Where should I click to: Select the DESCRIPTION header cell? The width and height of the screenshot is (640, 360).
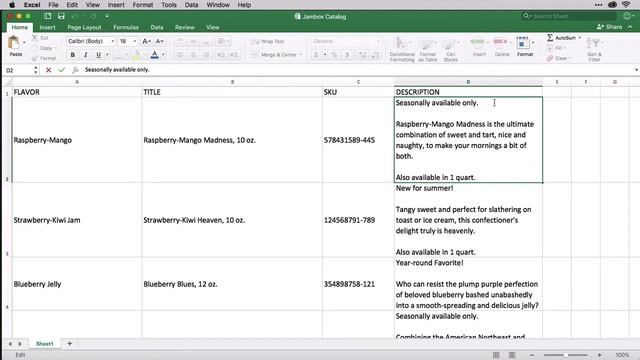tap(468, 92)
